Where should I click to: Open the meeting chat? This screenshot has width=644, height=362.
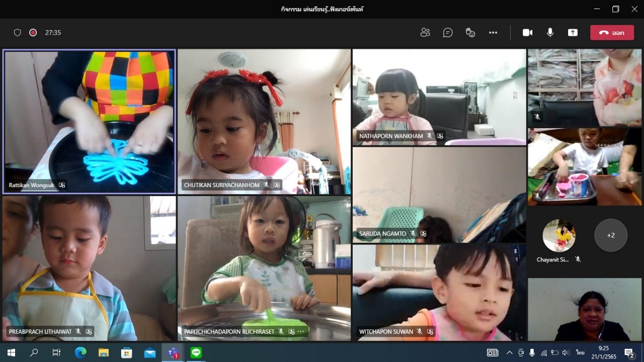[x=448, y=33]
